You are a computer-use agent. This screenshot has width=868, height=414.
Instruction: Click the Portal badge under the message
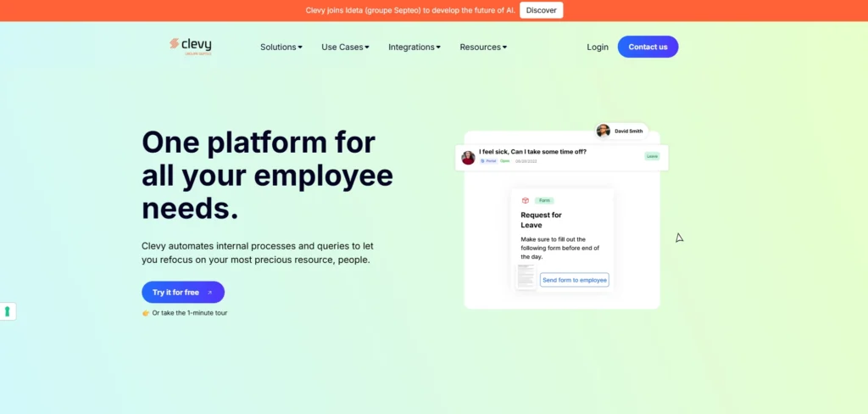(x=488, y=160)
